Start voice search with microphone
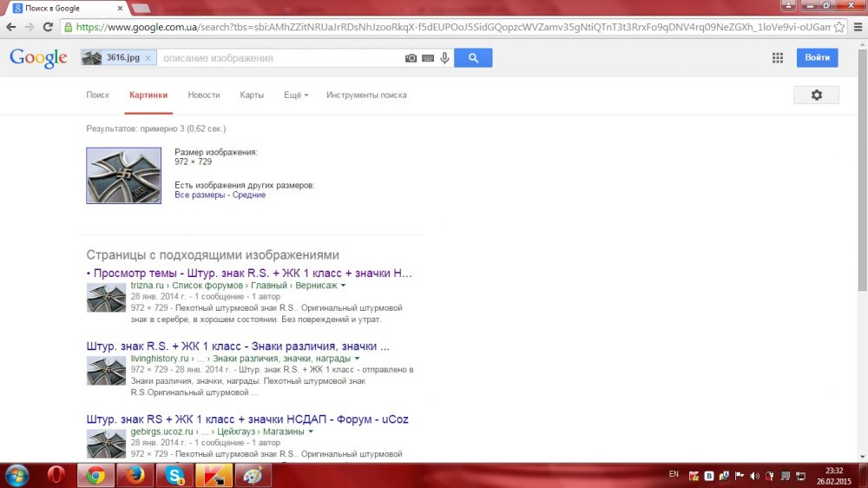868x488 pixels. [444, 57]
